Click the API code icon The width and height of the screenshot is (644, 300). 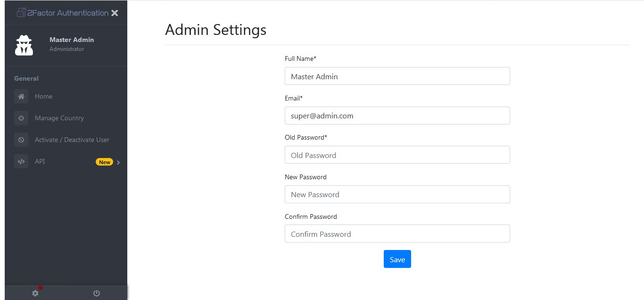tap(21, 161)
